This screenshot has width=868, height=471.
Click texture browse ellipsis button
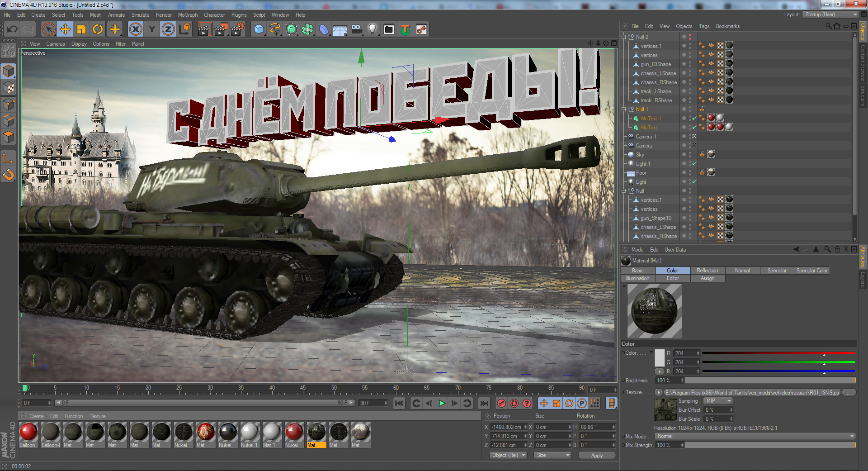tap(849, 392)
